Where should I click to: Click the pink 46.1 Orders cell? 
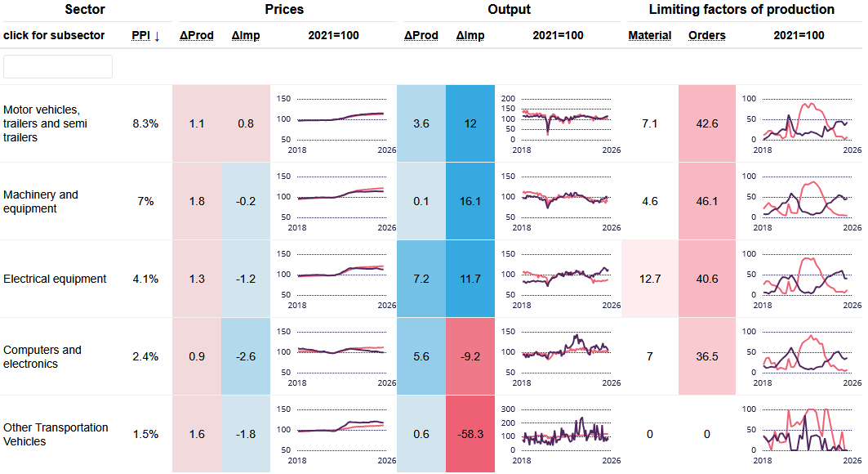(707, 201)
